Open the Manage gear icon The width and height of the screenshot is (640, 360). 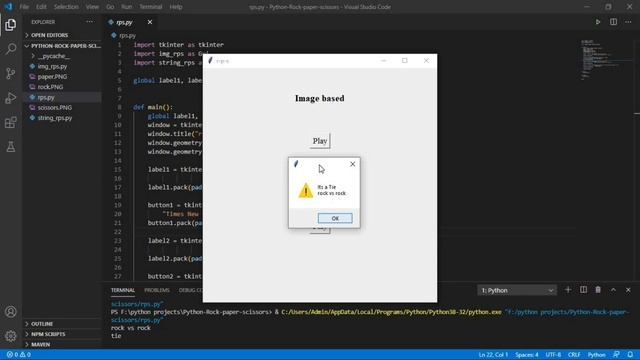pos(11,336)
